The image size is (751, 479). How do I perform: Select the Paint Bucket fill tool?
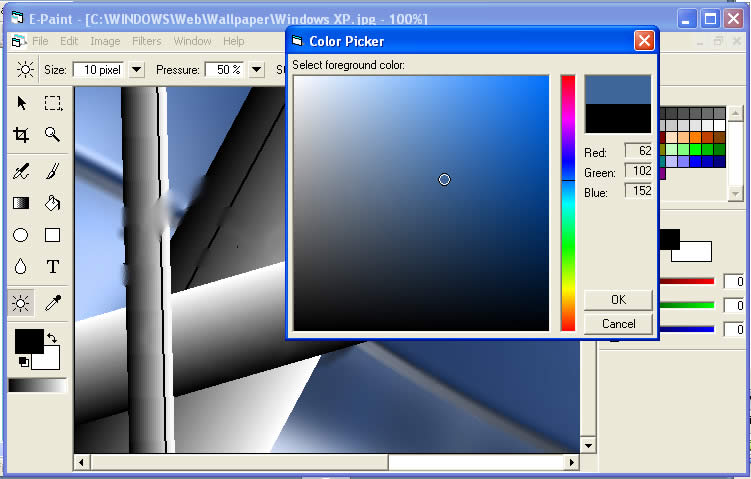tap(53, 203)
